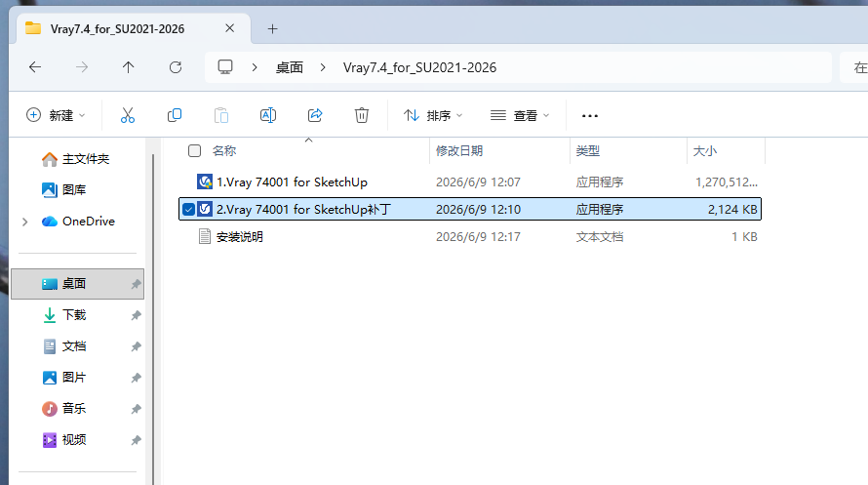
Task: Sort by the 类型 column header
Action: (587, 150)
